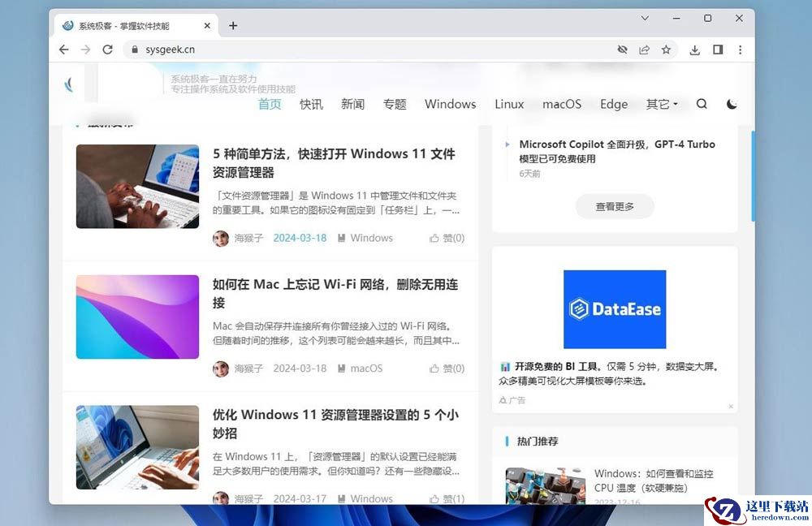Open news Microsoft Copilot 全面升级，GPT-4 Turbo
This screenshot has height=526, width=812.
click(x=617, y=151)
